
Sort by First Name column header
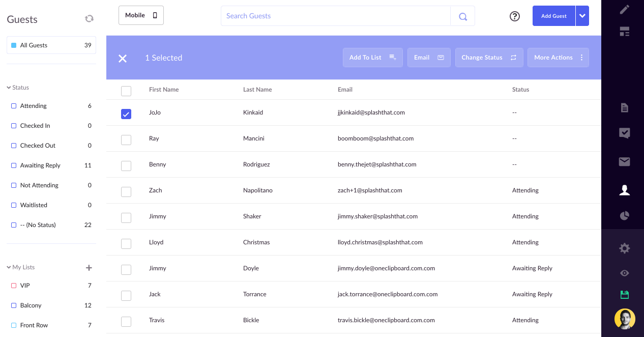point(164,90)
